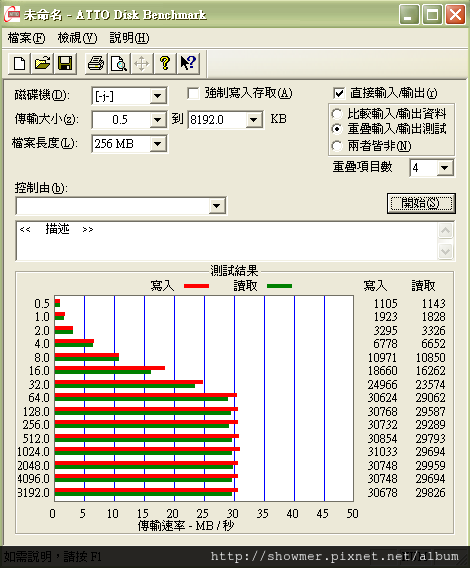Image resolution: width=470 pixels, height=568 pixels.
Task: Open the 檔案 menu
Action: [x=26, y=38]
